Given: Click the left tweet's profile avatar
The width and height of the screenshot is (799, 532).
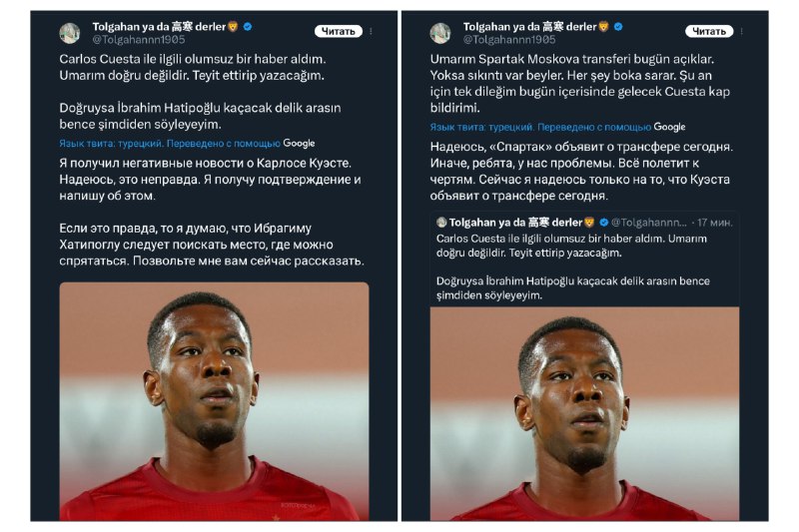Looking at the screenshot, I should tap(70, 33).
